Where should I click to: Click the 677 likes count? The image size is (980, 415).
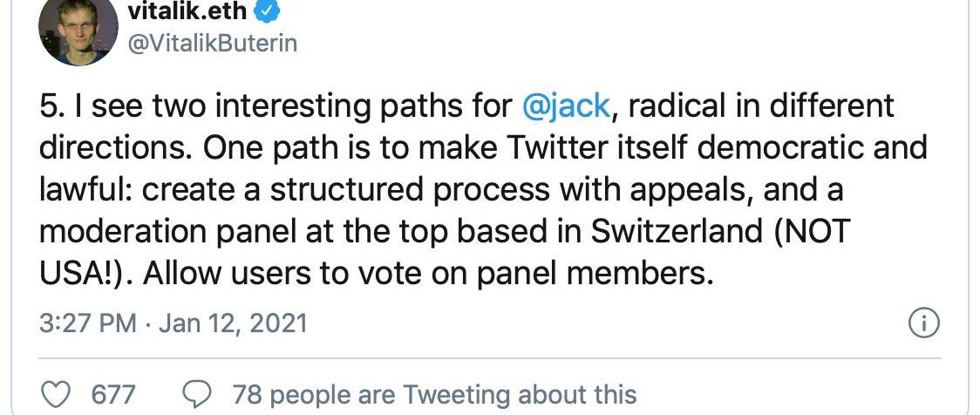pyautogui.click(x=113, y=394)
